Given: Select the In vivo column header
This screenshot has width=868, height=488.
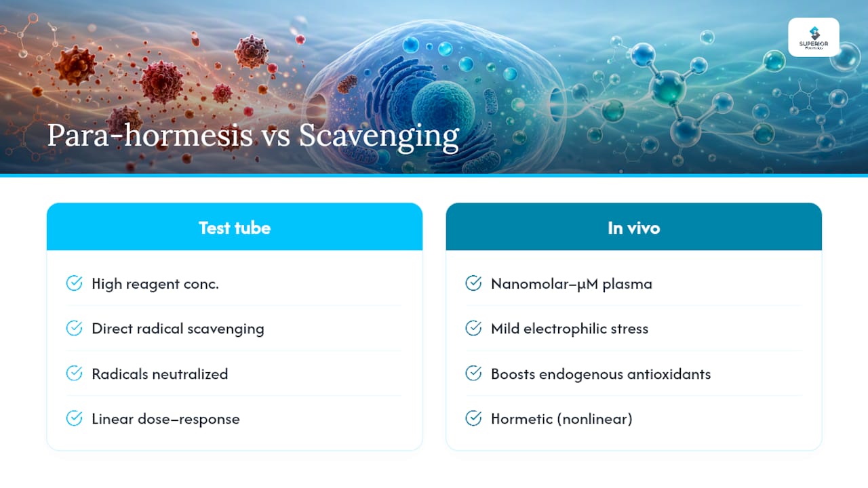Looking at the screenshot, I should 633,227.
